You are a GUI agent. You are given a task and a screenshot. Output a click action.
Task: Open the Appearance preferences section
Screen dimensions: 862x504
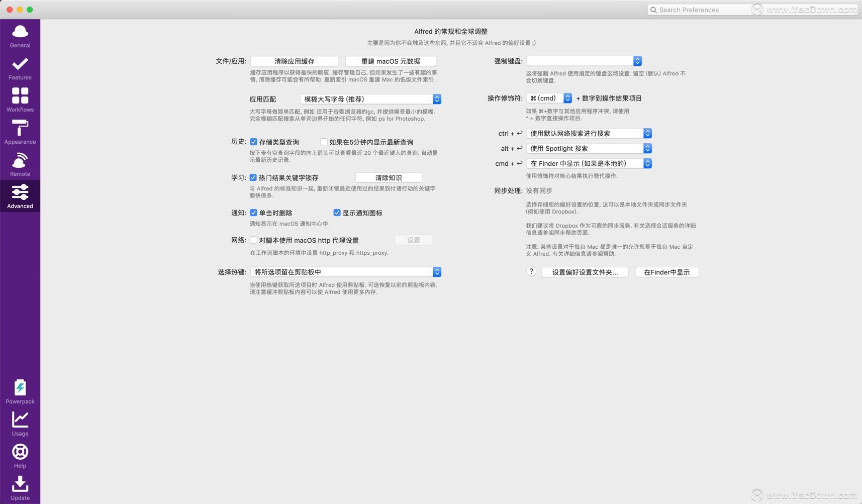pyautogui.click(x=20, y=132)
